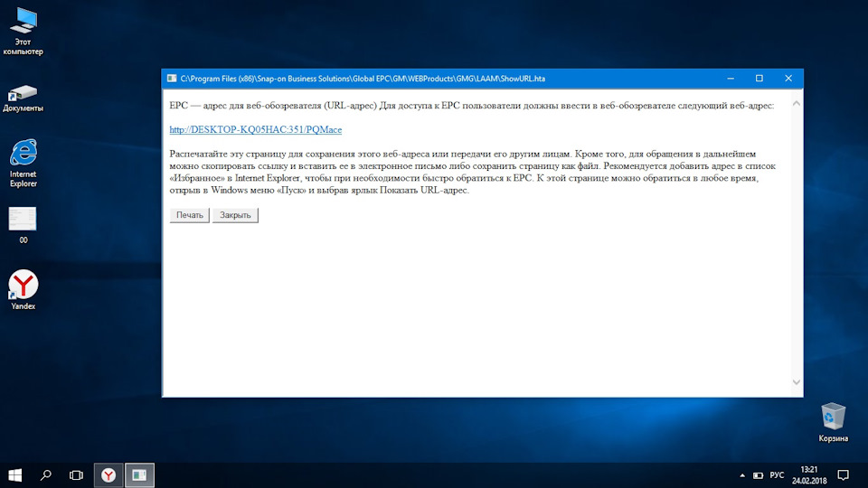Screen dimensions: 868x488
Task: Switch input language РУС indicator
Action: point(778,475)
